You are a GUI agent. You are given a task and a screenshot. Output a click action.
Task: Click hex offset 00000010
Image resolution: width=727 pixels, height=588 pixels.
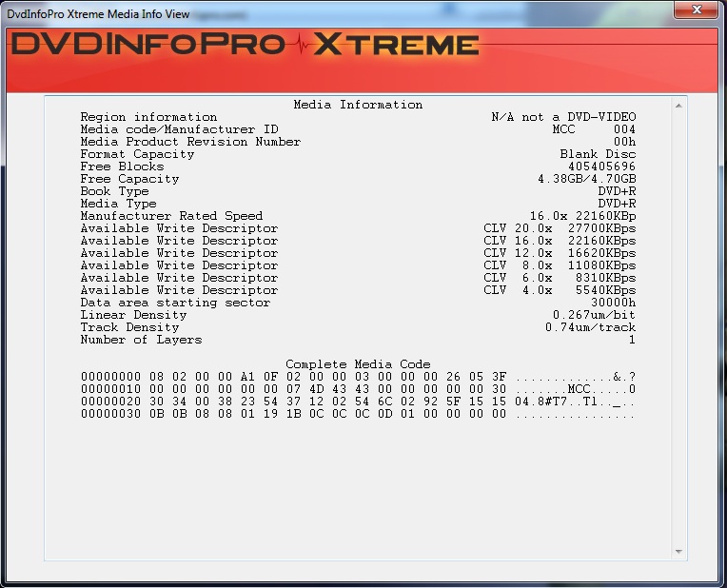[110, 389]
